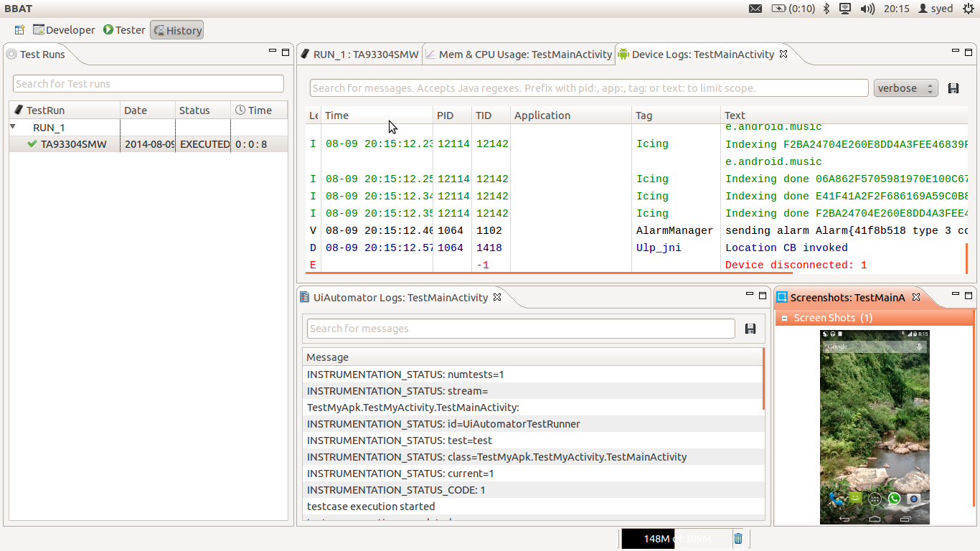Viewport: 980px width, 551px height.
Task: Select the History perspective button
Action: [176, 30]
